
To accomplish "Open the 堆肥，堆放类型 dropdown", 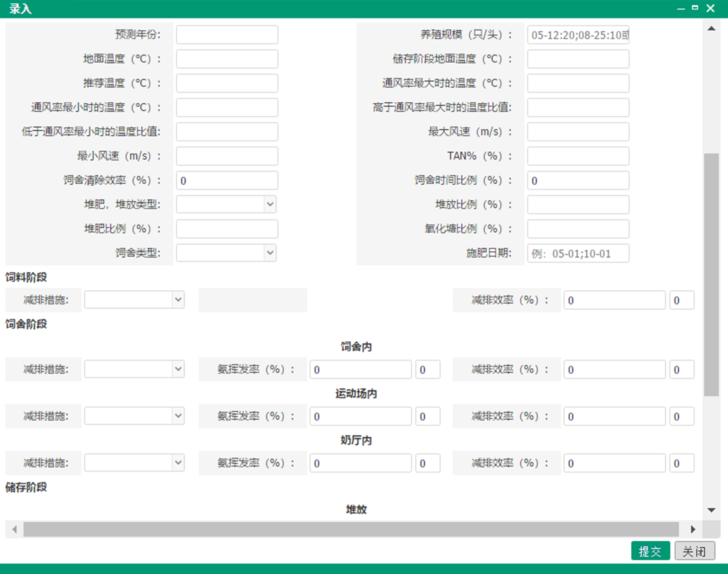I will pyautogui.click(x=226, y=204).
